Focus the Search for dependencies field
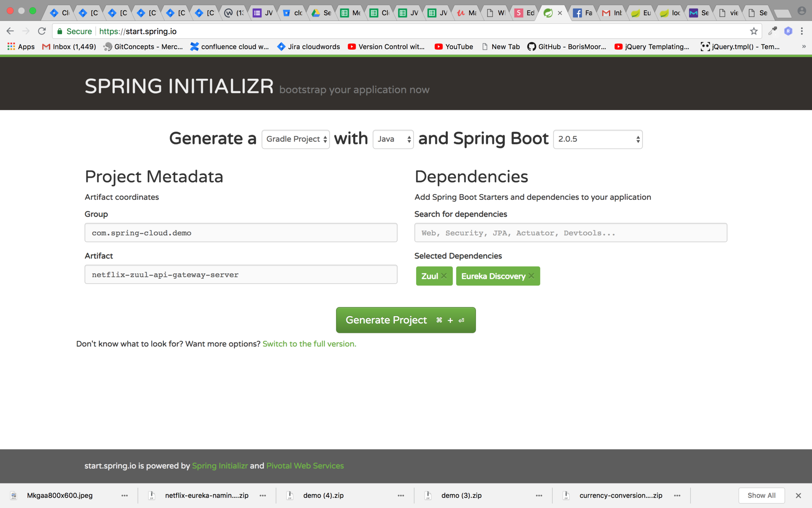The image size is (812, 508). pyautogui.click(x=570, y=233)
